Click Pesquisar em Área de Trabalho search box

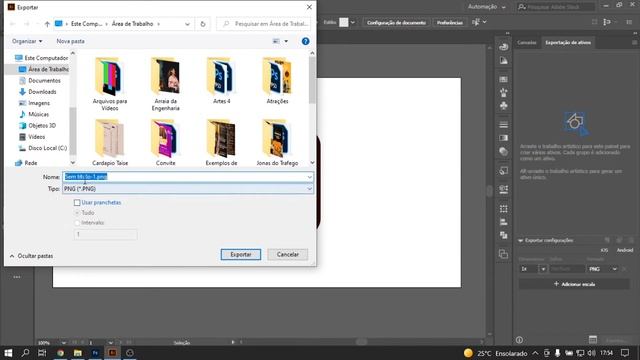(264, 24)
